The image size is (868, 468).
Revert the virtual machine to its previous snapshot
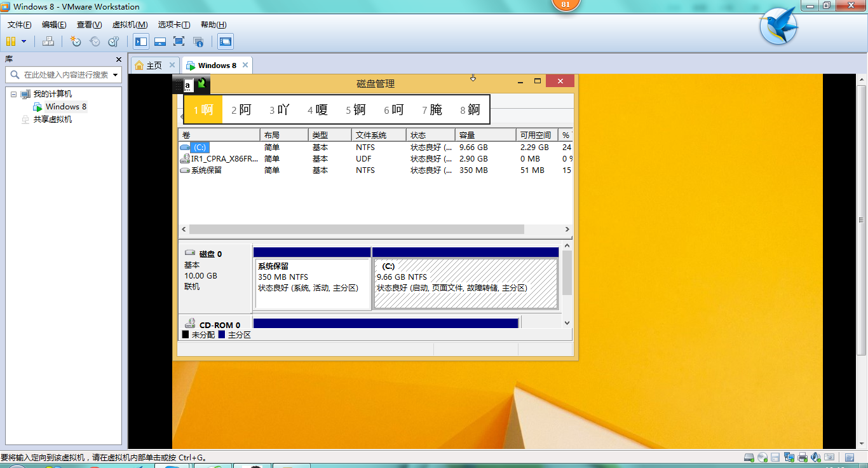95,41
